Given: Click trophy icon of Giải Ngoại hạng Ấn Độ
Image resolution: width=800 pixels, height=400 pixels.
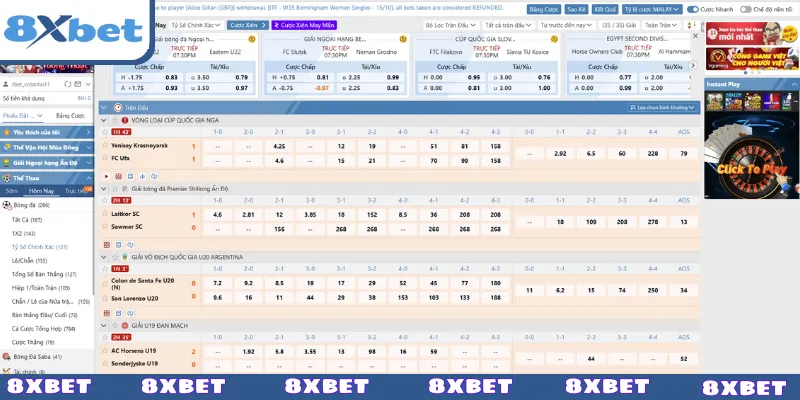Looking at the screenshot, I should click(x=6, y=163).
